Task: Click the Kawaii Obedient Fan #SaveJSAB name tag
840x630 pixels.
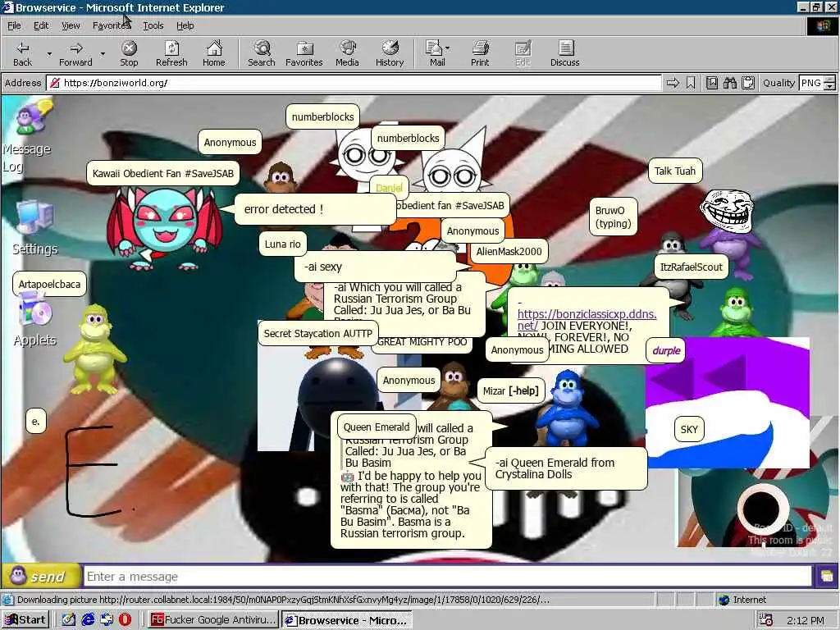Action: (x=163, y=174)
